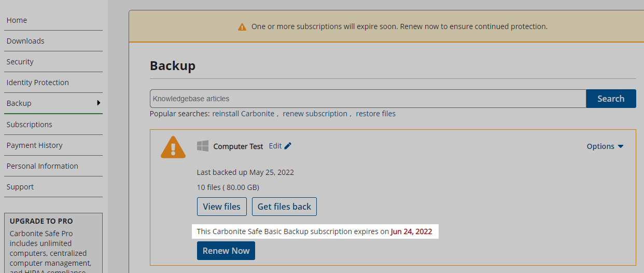Image resolution: width=644 pixels, height=273 pixels.
Task: Open the Subscriptions page
Action: 30,125
